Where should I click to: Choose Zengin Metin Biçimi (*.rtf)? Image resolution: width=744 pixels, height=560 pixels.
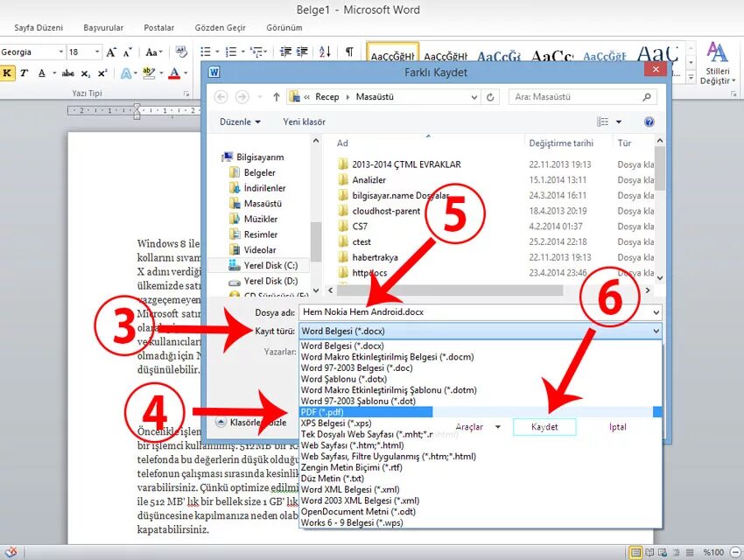tap(352, 467)
